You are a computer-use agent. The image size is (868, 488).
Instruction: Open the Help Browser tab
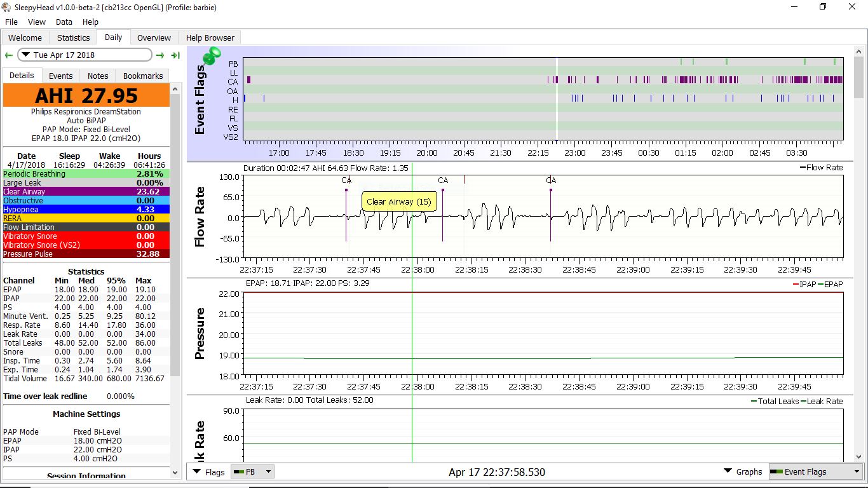click(210, 37)
